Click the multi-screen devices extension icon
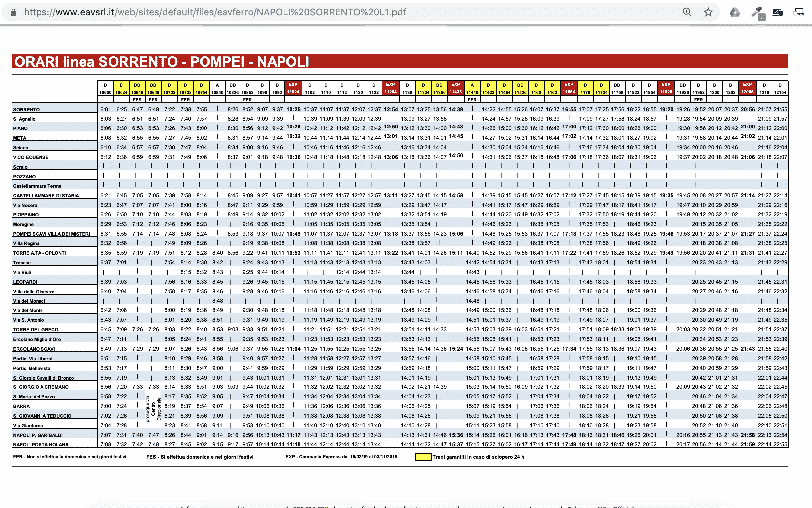 (x=799, y=12)
